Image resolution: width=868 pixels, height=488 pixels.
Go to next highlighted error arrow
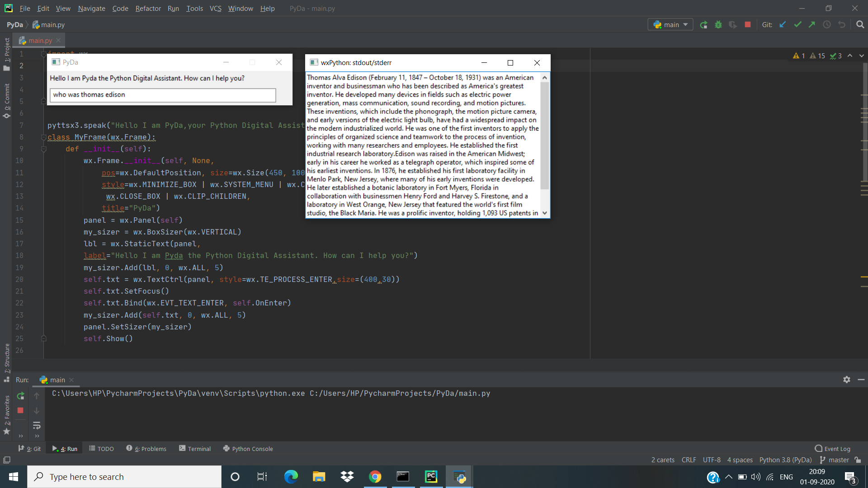[862, 56]
